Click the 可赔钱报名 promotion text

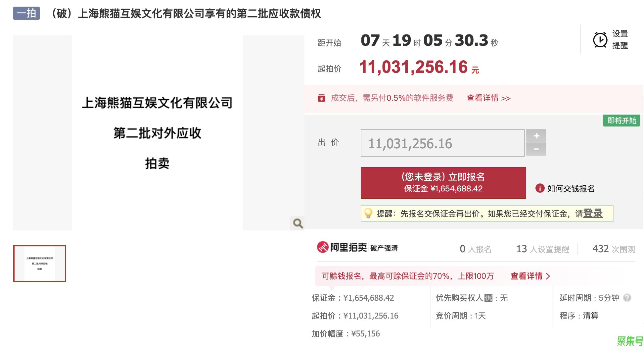coord(408,276)
